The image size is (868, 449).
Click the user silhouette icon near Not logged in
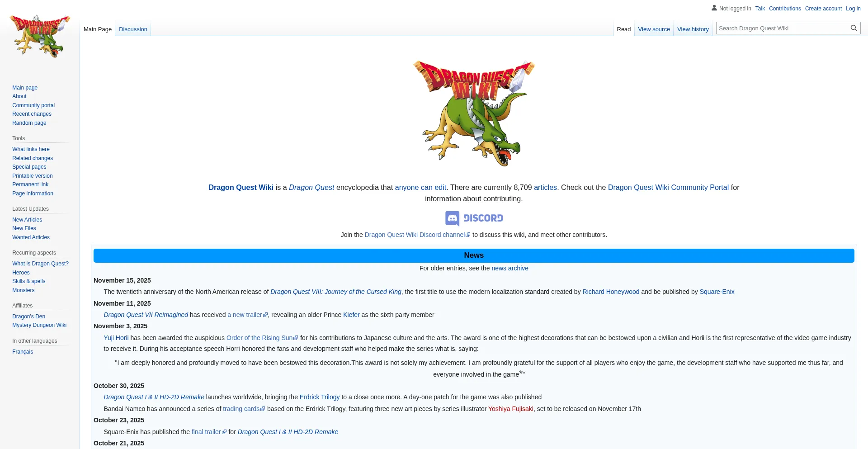[x=714, y=8]
